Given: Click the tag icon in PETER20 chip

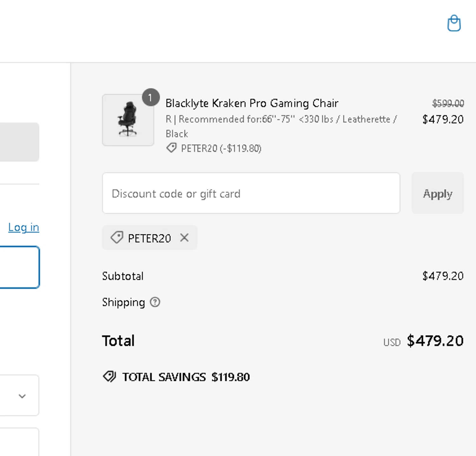Looking at the screenshot, I should [117, 238].
